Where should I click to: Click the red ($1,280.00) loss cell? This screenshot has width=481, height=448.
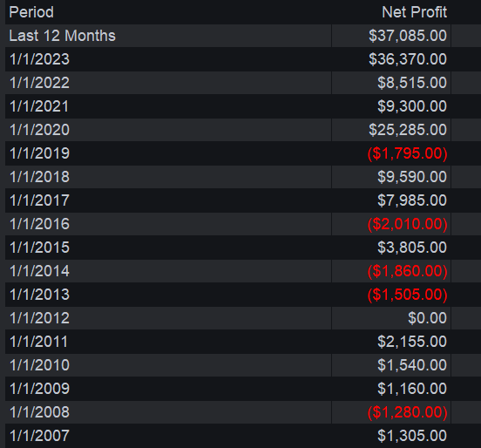tap(408, 412)
